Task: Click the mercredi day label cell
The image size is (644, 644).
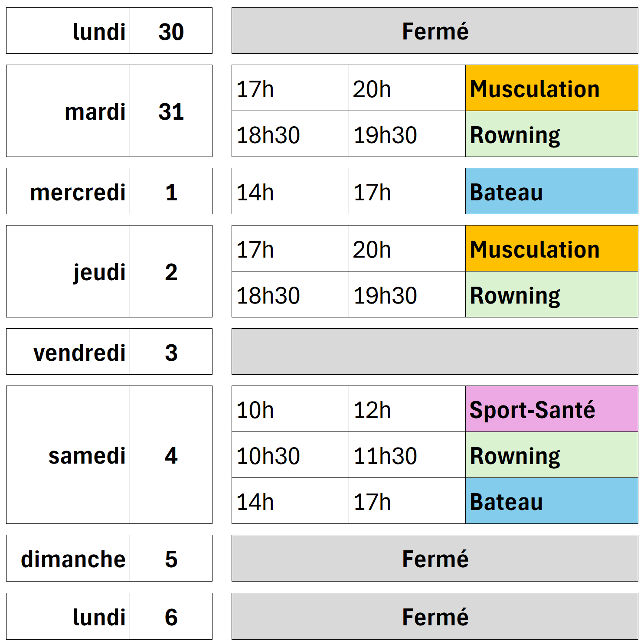Action: pyautogui.click(x=68, y=191)
